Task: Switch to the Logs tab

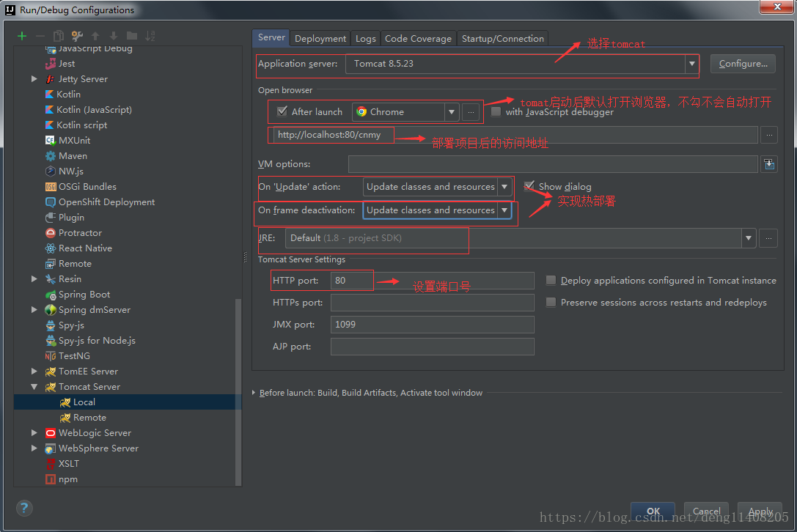Action: pyautogui.click(x=365, y=39)
